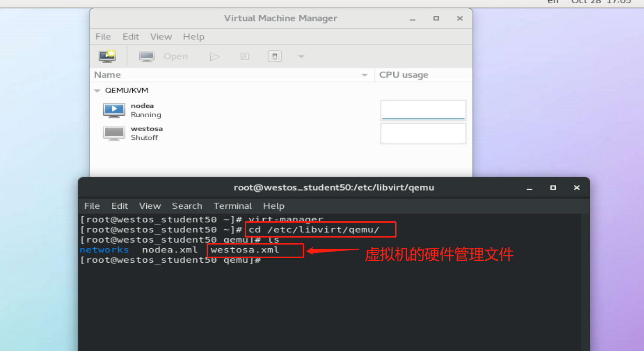The image size is (644, 351).
Task: Click the QEMU/KVM connection label
Action: point(127,91)
